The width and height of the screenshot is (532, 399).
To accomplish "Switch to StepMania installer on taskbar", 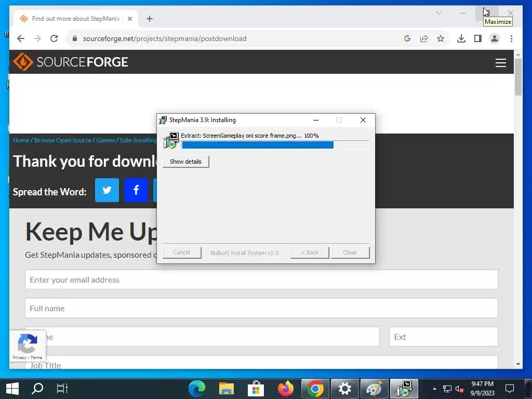I will (x=404, y=389).
